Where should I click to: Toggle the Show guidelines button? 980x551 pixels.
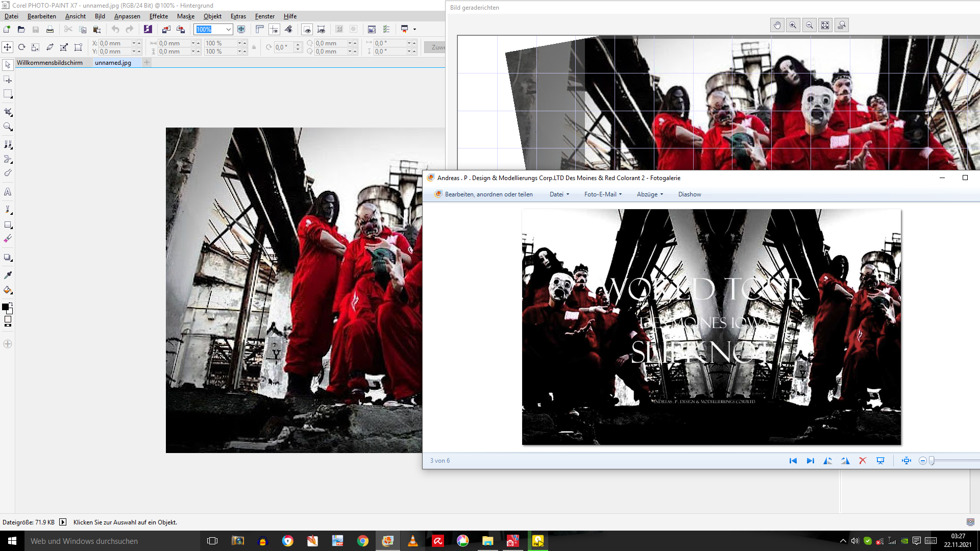coord(274,29)
